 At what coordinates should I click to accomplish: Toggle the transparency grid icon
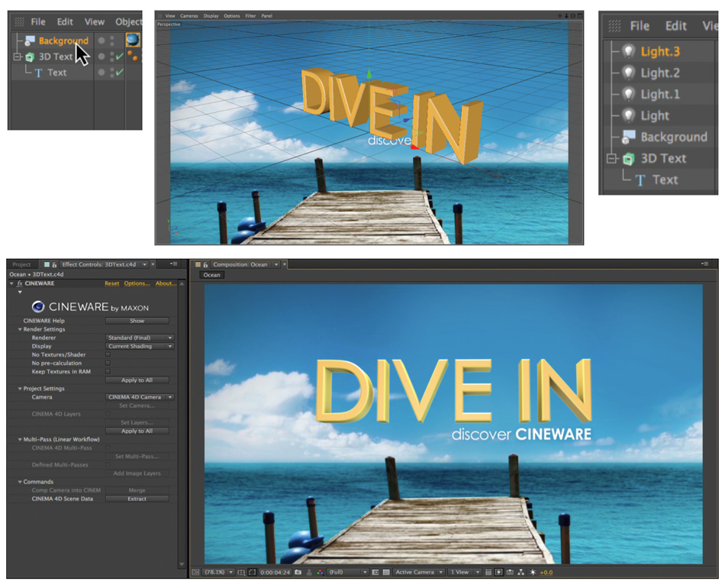click(x=386, y=573)
